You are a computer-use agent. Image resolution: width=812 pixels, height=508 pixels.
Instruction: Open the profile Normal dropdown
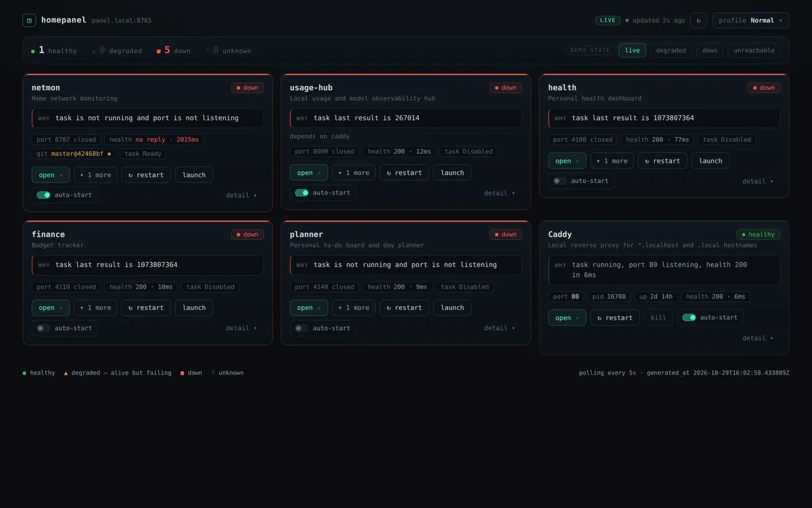[x=750, y=20]
